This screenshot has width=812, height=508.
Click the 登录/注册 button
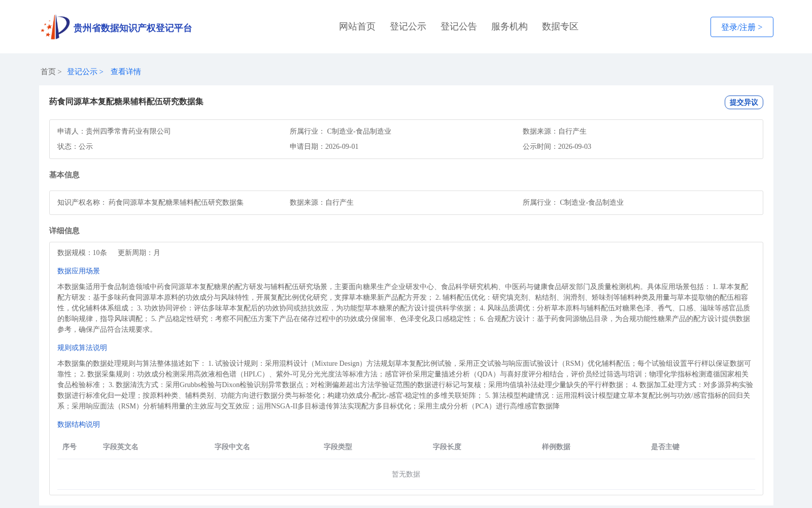741,27
